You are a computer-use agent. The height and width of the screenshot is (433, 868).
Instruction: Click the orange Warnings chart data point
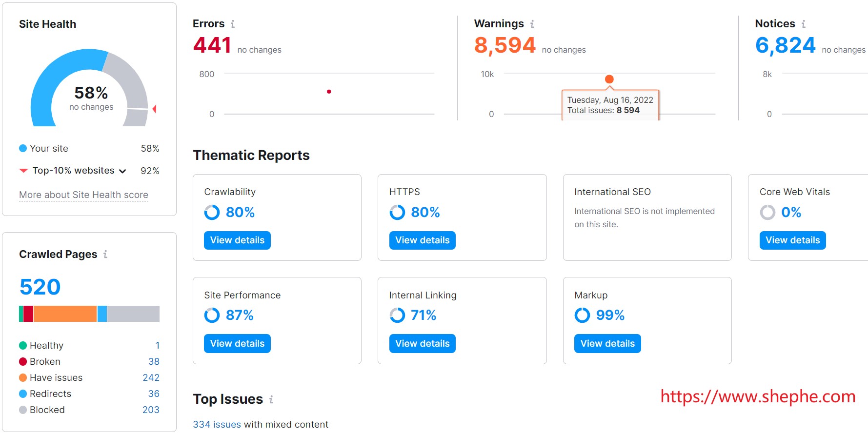coord(609,79)
